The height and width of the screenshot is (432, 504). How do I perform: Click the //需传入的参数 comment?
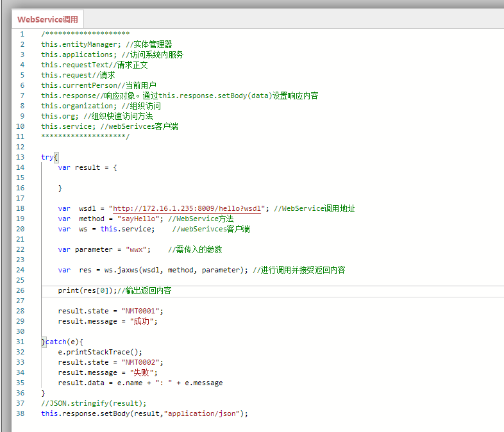pos(195,249)
